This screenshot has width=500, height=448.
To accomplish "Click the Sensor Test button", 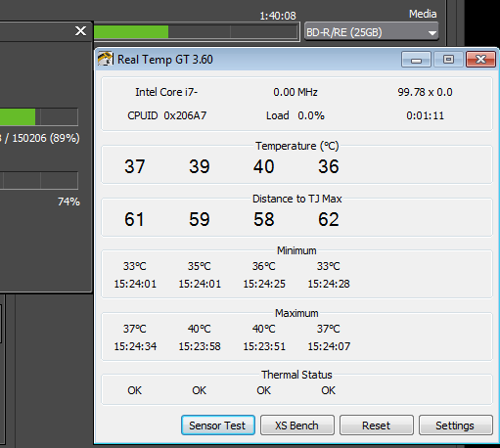I will 218,426.
